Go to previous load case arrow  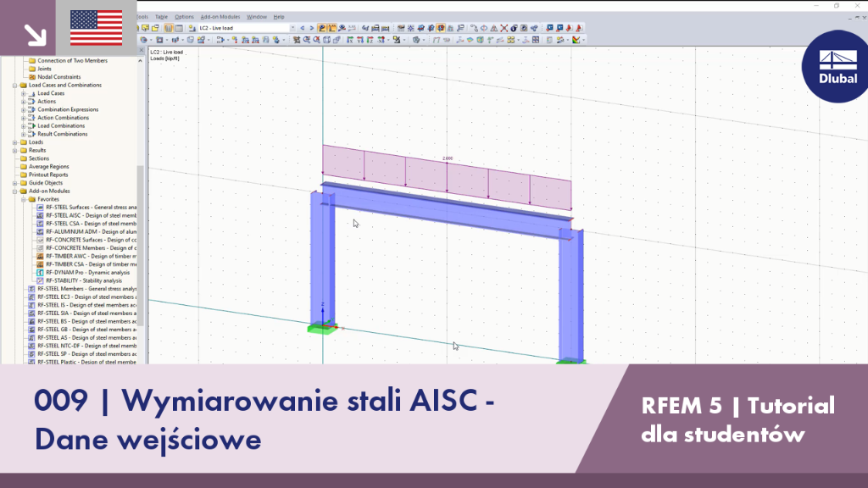tap(303, 28)
